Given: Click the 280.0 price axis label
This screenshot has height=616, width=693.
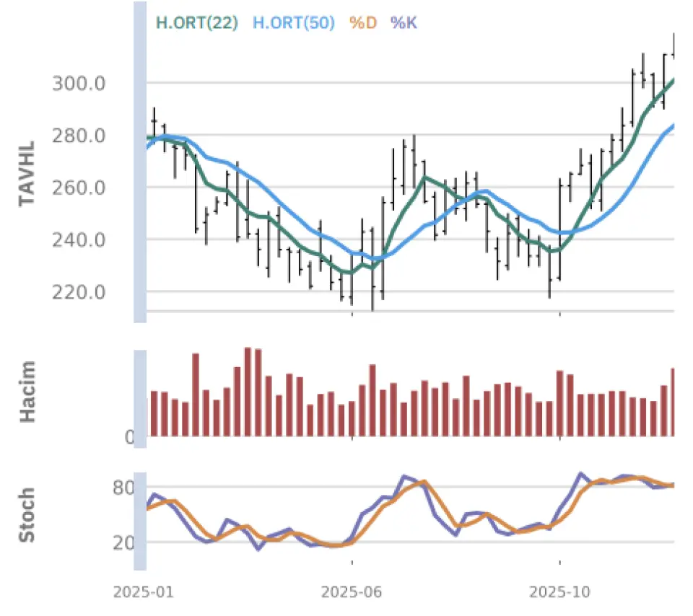Looking at the screenshot, I should click(x=79, y=136).
